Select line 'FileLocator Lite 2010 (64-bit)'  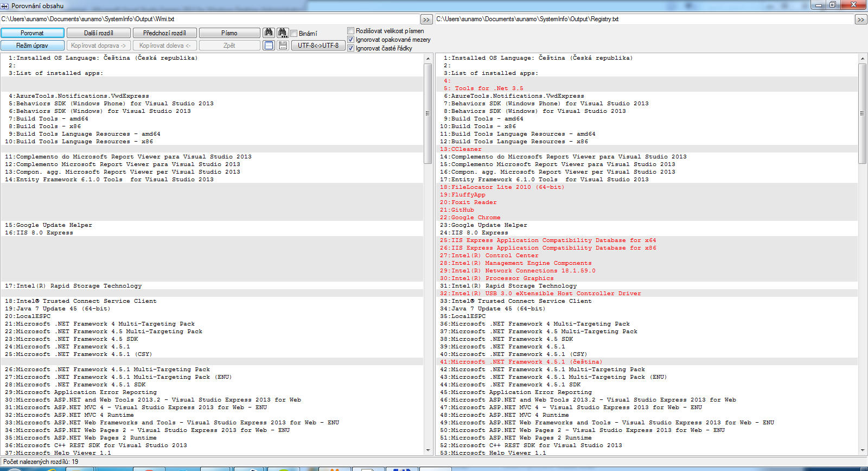pos(647,187)
